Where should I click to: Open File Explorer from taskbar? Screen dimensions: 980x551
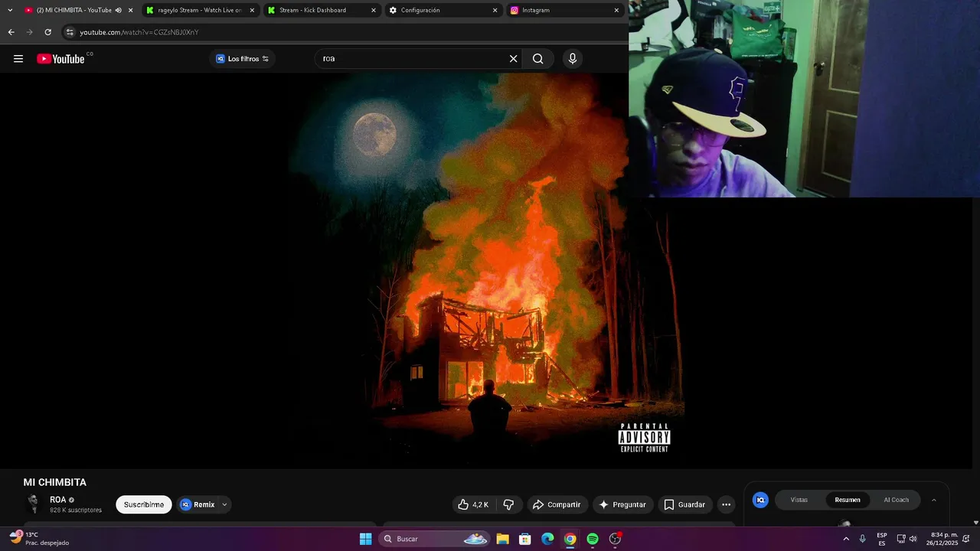502,539
